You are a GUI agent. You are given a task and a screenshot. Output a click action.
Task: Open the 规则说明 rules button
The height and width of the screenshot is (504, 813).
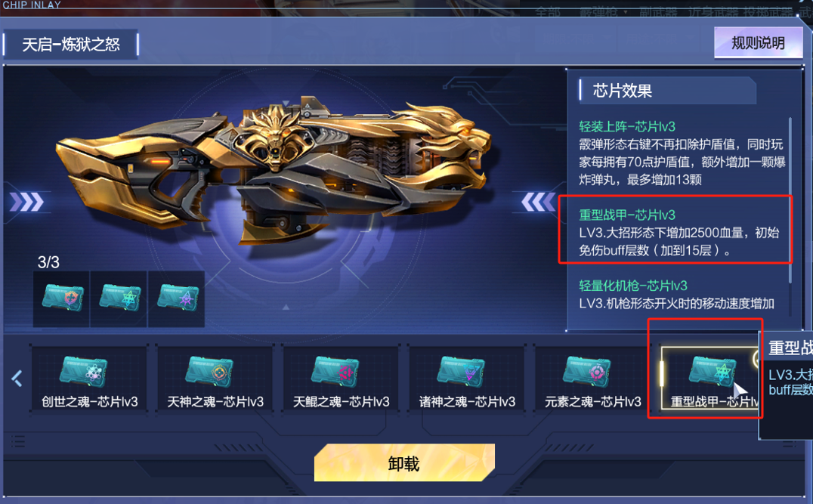[x=758, y=43]
